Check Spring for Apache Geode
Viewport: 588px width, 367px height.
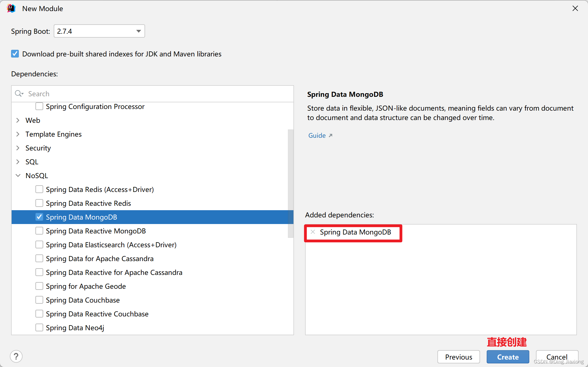39,286
